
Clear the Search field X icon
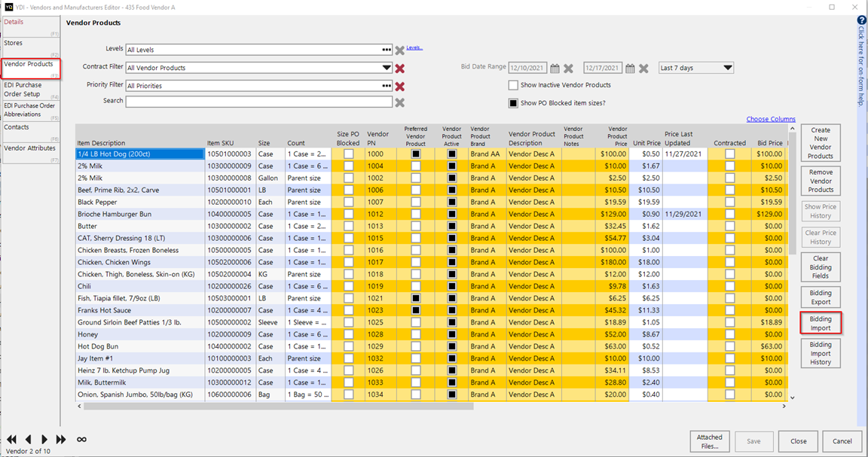pyautogui.click(x=400, y=102)
